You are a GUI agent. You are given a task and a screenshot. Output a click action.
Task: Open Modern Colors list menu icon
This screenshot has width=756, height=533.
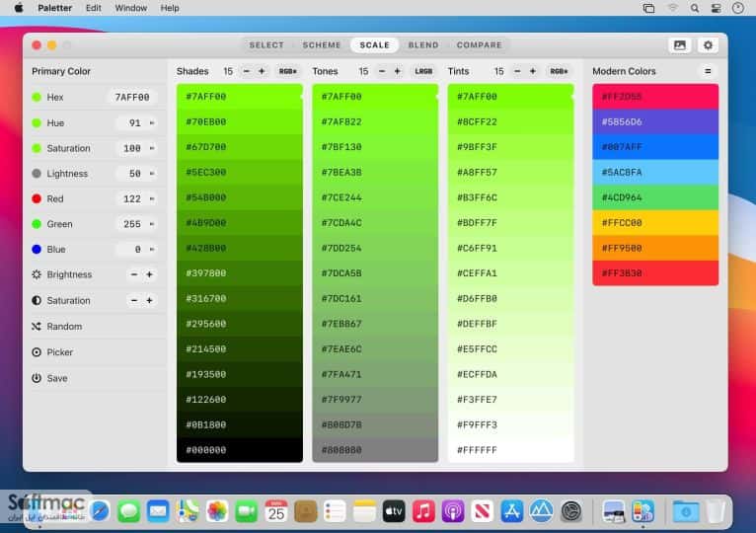tap(708, 71)
